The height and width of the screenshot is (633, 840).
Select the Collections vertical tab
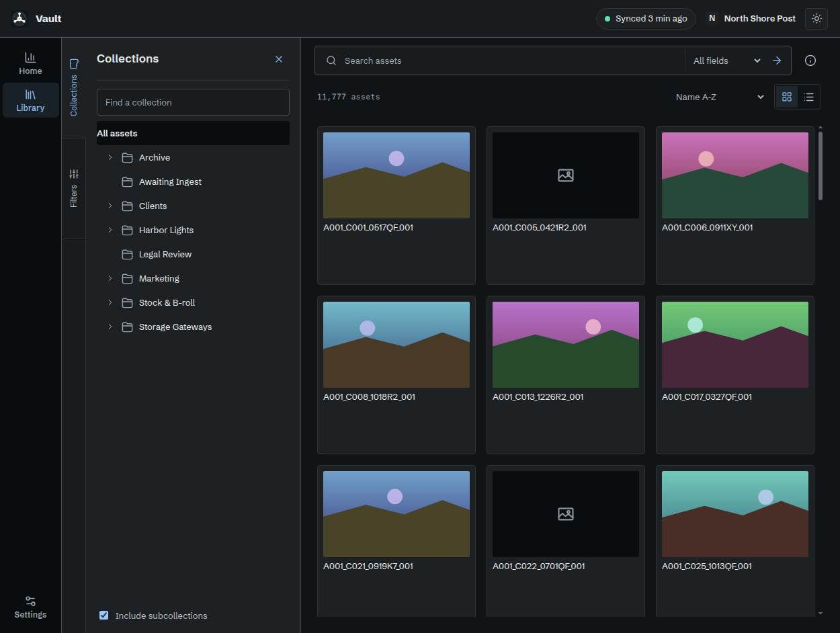pos(74,88)
